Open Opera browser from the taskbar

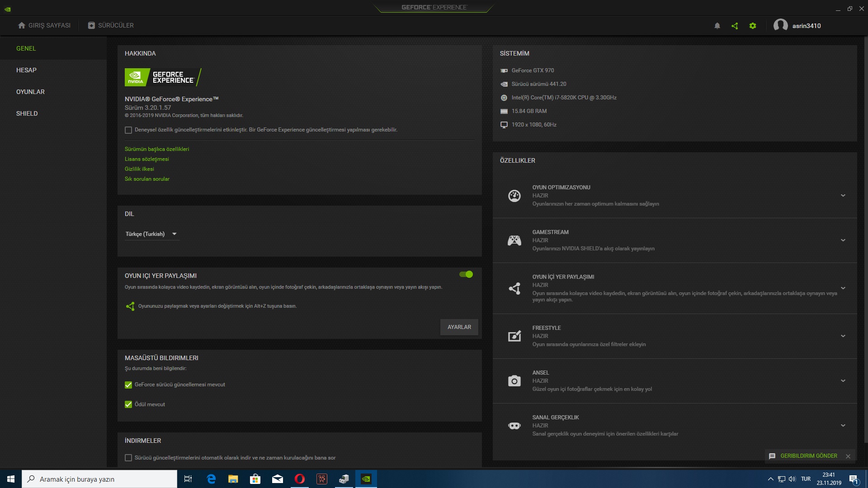click(300, 479)
